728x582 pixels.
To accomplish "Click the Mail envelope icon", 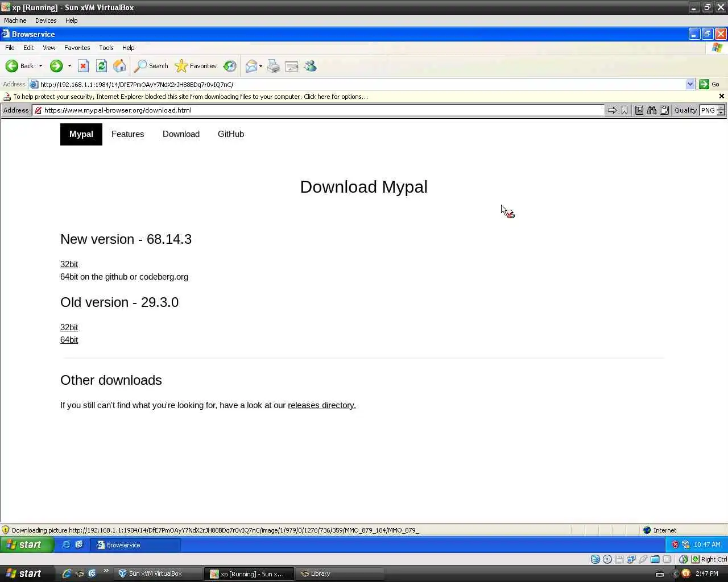I will point(251,66).
